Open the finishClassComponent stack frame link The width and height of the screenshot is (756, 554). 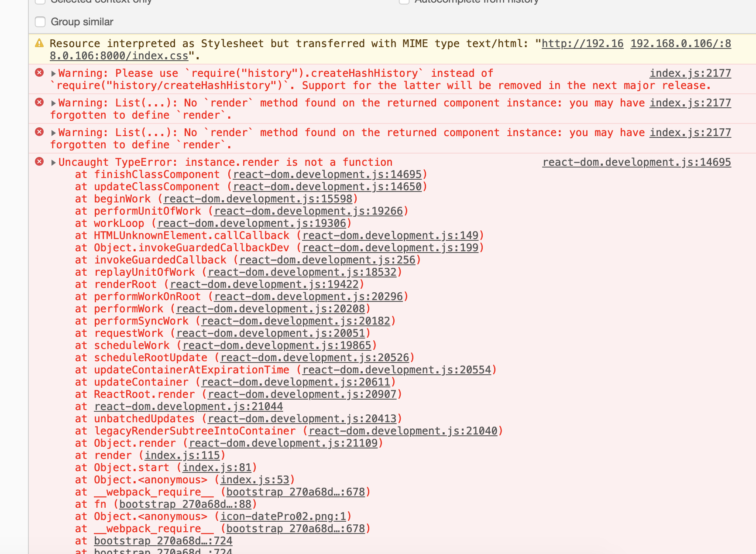pos(329,174)
